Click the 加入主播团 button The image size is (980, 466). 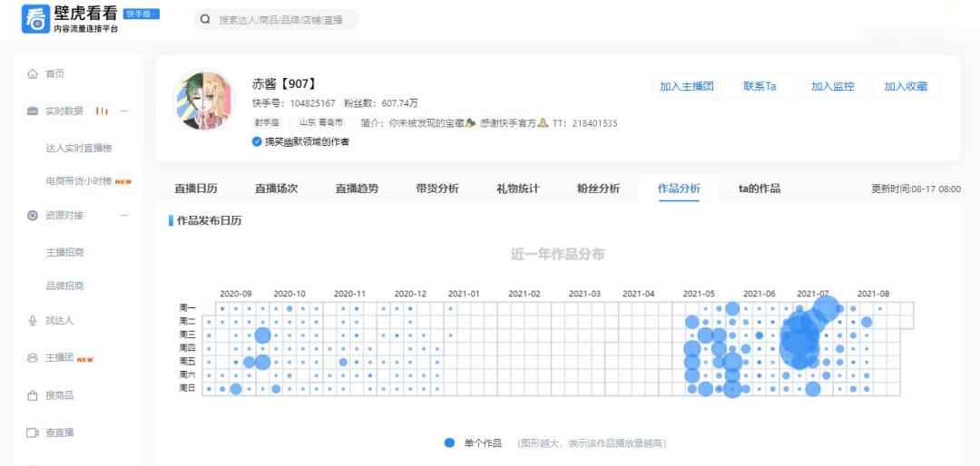[687, 86]
